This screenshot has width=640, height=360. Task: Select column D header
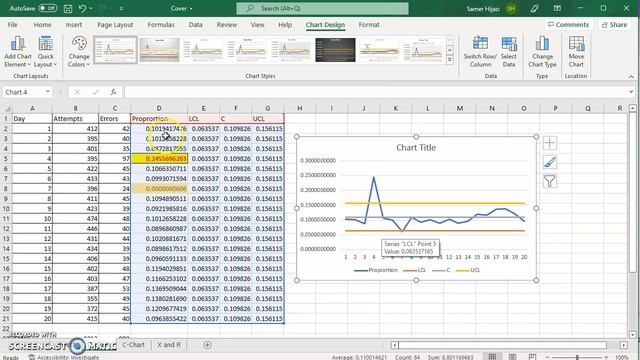[x=159, y=108]
